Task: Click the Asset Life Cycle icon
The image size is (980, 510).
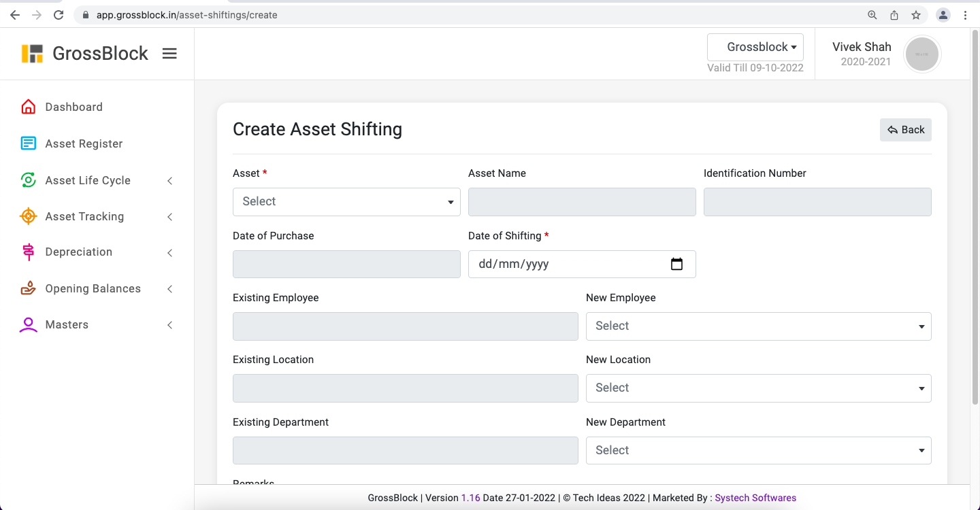Action: point(28,180)
